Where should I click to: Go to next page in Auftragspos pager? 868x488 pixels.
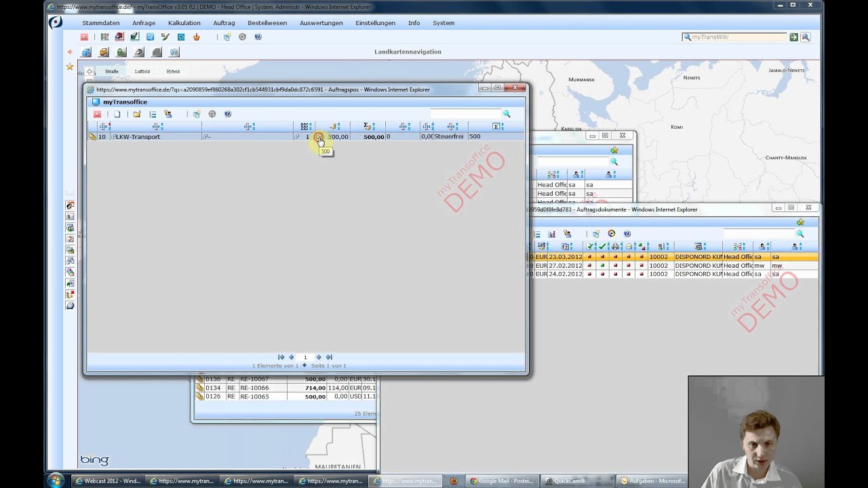[x=319, y=357]
